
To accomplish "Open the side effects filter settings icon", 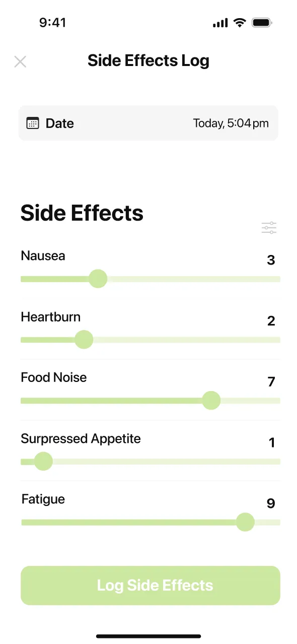I will coord(269,227).
